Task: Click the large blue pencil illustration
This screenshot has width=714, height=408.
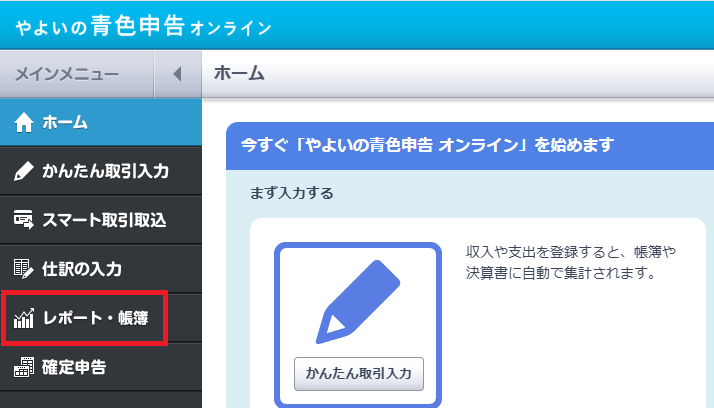Action: click(x=357, y=299)
